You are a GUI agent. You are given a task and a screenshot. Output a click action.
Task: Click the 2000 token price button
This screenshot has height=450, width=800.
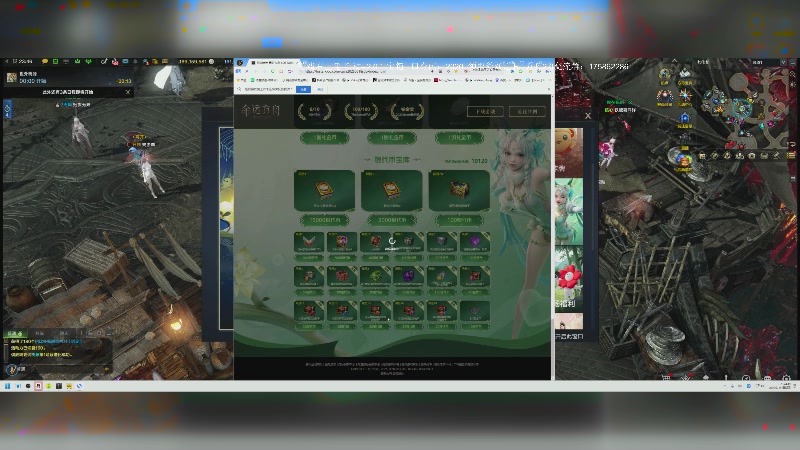pyautogui.click(x=392, y=220)
